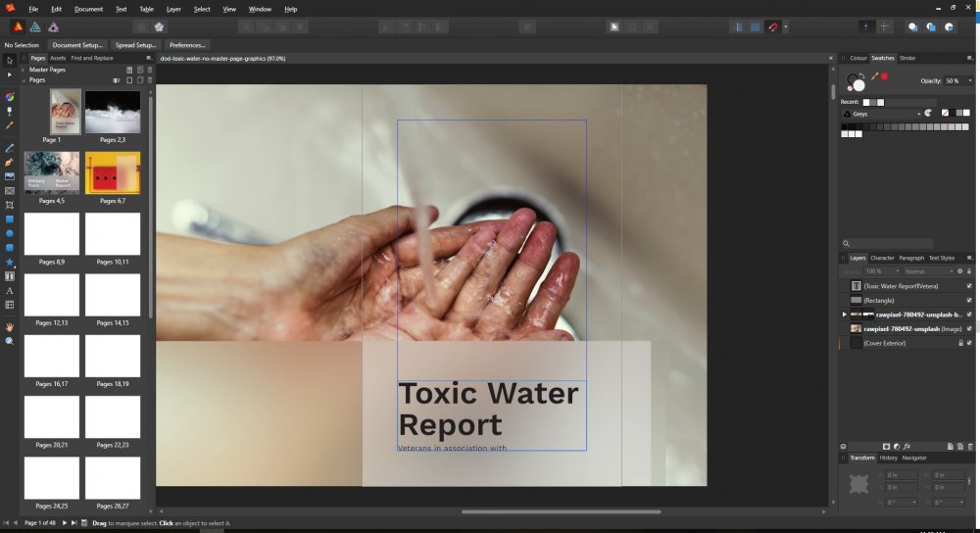Select the Move tool arrow
Screen dimensions: 980x533
point(10,61)
